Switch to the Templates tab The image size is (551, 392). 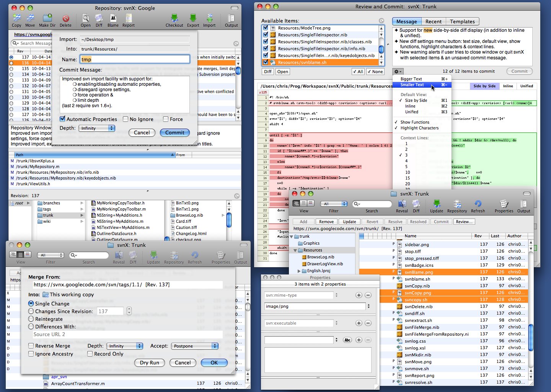462,22
